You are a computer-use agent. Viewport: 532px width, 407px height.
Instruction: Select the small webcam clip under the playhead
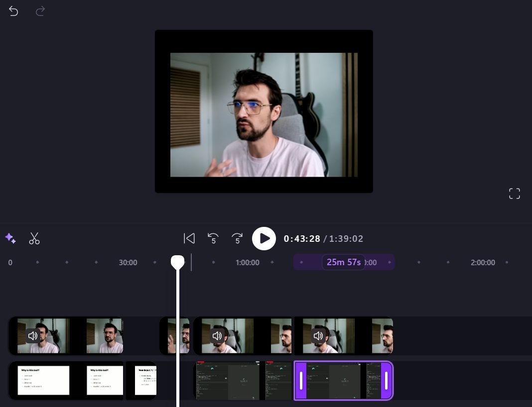174,336
